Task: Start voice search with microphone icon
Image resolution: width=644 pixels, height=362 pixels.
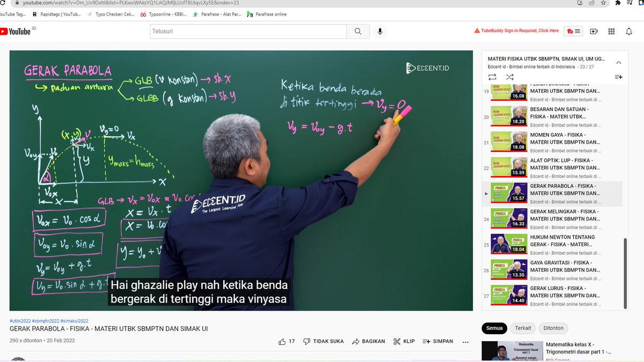Action: (x=380, y=31)
